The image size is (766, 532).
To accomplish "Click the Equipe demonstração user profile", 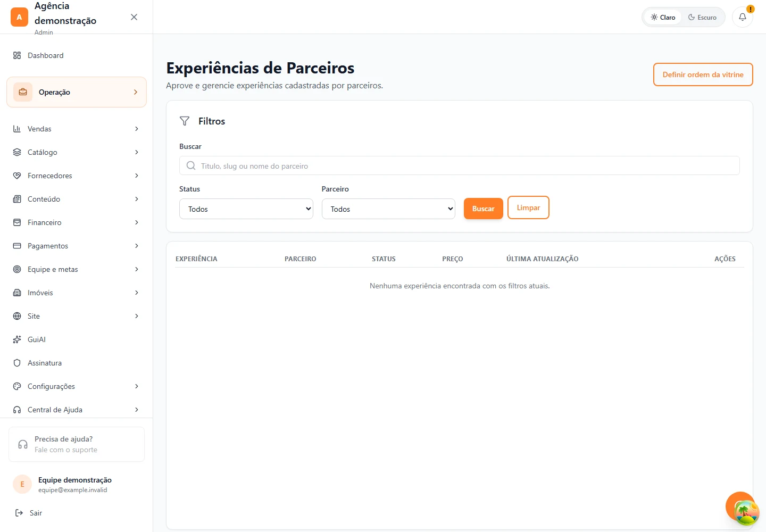I will coord(77,484).
